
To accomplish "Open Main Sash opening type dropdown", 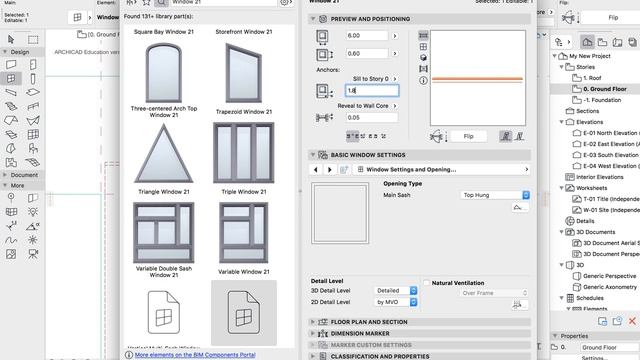I will [495, 195].
